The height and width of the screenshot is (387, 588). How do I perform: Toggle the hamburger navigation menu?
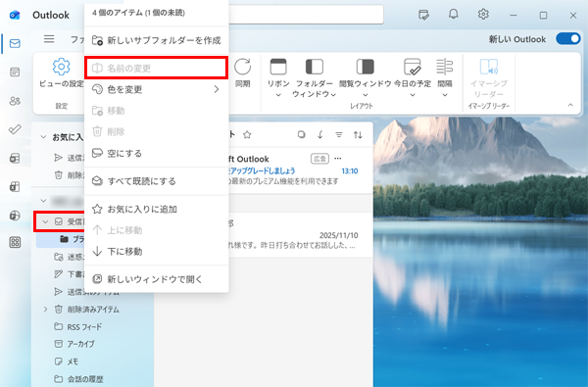pos(49,39)
